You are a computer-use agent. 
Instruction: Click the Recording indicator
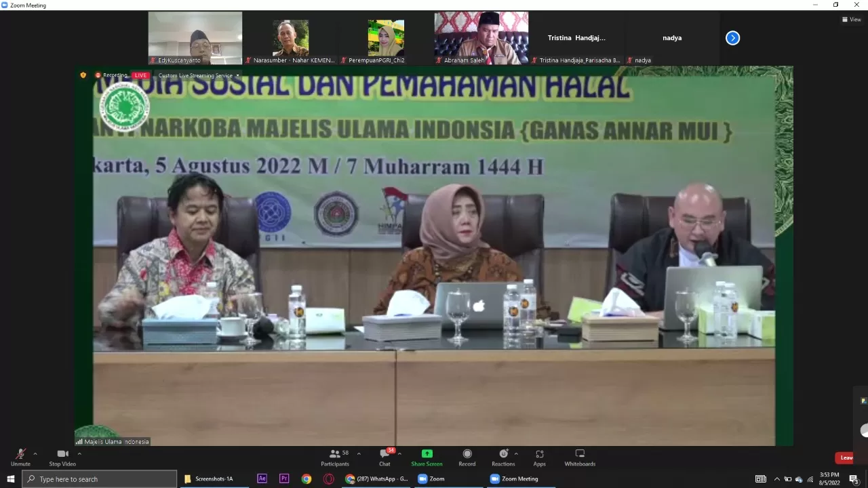pyautogui.click(x=113, y=75)
